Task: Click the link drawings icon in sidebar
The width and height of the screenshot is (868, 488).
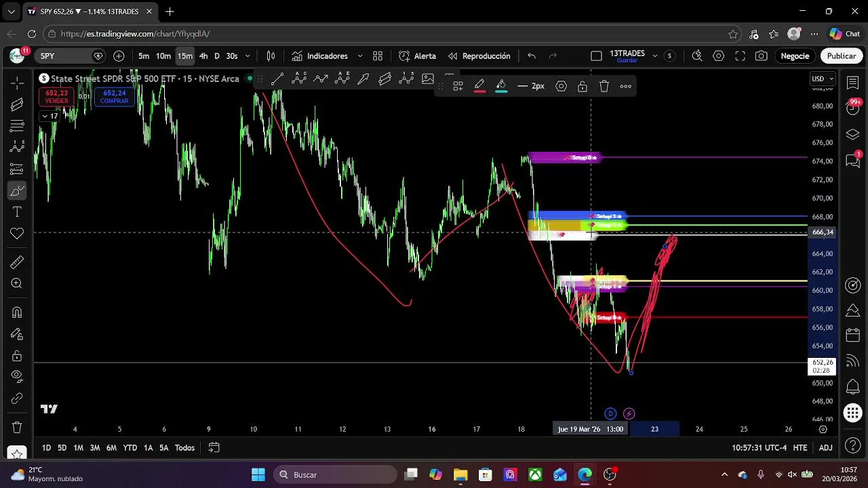Action: tap(17, 399)
